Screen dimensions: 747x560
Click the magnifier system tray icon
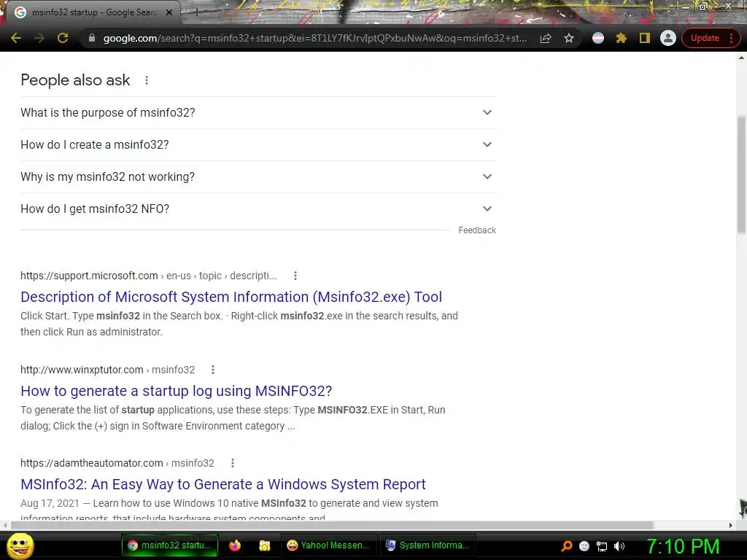point(566,546)
